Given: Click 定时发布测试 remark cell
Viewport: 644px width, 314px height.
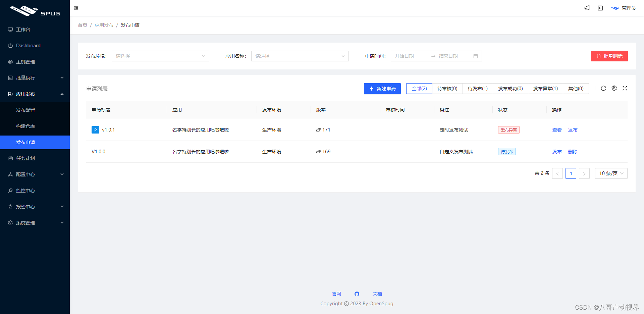Looking at the screenshot, I should 454,130.
